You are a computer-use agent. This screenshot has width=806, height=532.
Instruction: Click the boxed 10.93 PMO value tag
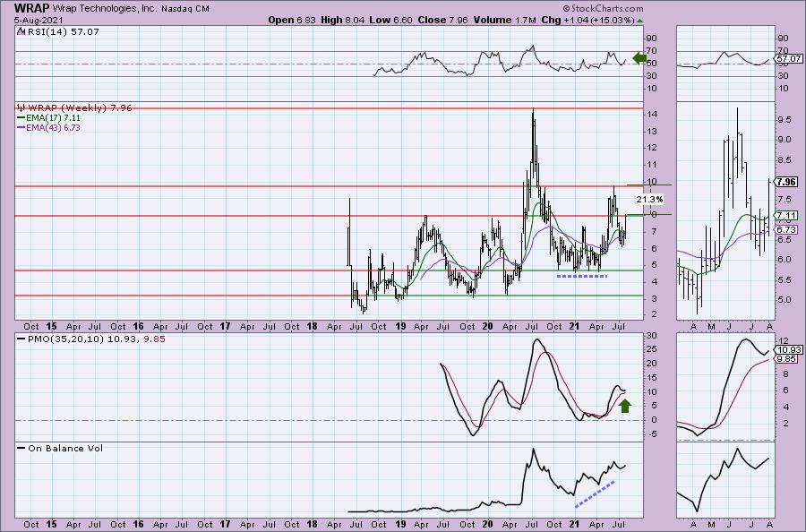[x=788, y=349]
